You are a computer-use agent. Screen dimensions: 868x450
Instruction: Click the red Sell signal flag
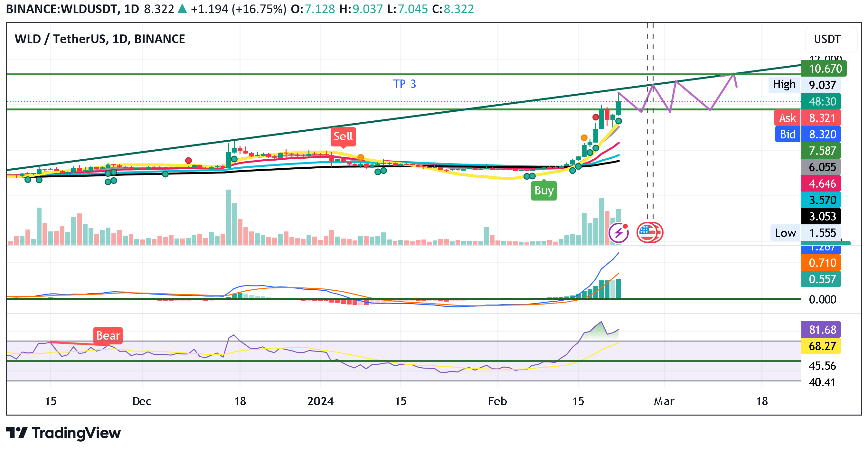(x=343, y=136)
